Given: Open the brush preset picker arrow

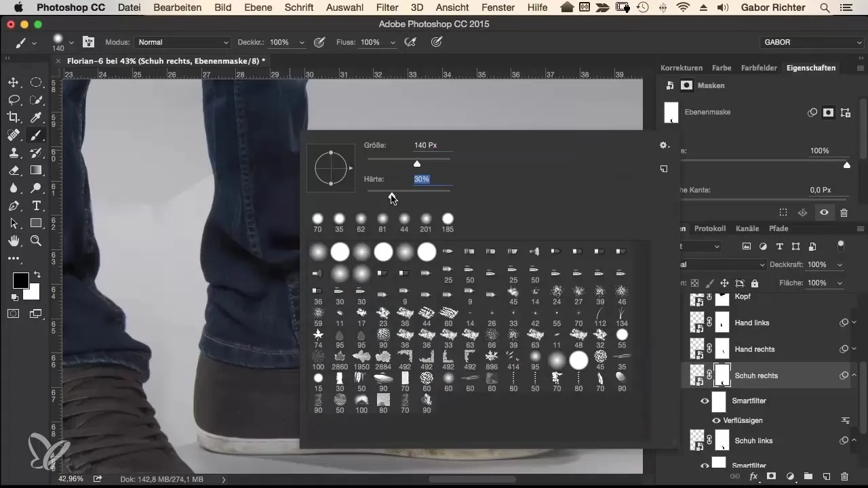Looking at the screenshot, I should click(x=71, y=42).
